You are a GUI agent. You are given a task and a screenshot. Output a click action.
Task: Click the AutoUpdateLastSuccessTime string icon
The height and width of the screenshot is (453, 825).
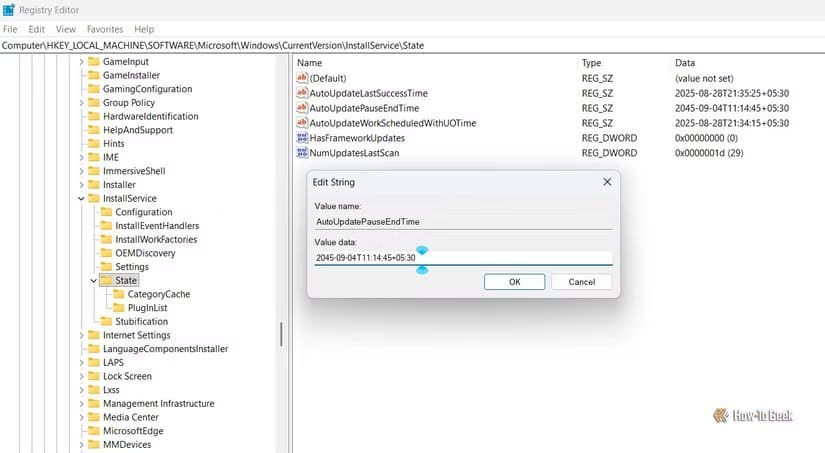point(302,93)
